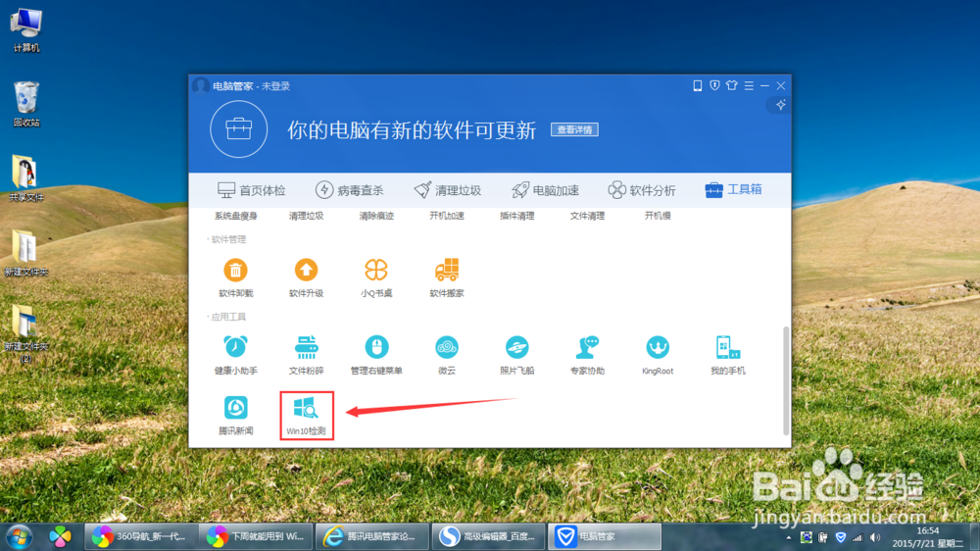Switch to 腾讯电脑管家论 IE taskbar window
The height and width of the screenshot is (551, 980).
tap(372, 536)
